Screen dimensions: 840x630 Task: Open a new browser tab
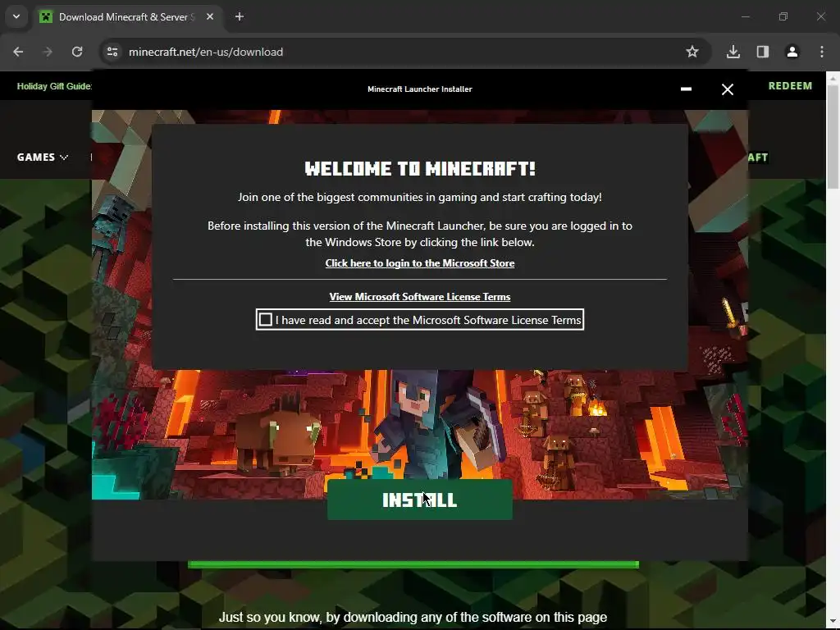pos(240,17)
